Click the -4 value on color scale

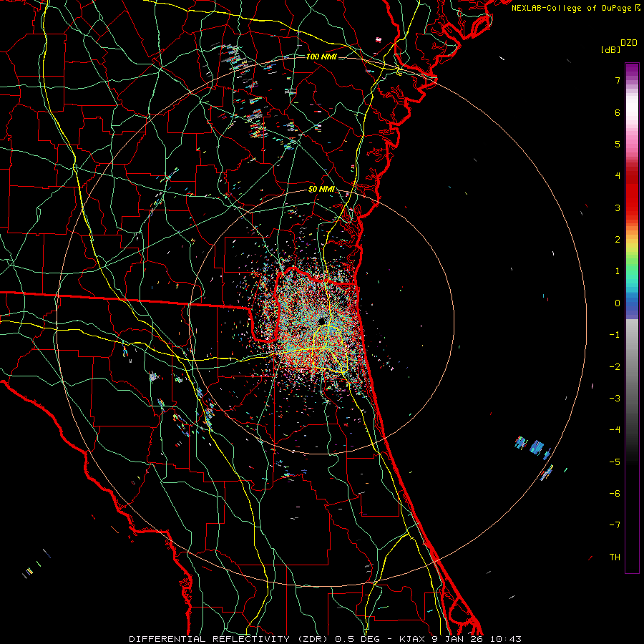click(x=615, y=430)
